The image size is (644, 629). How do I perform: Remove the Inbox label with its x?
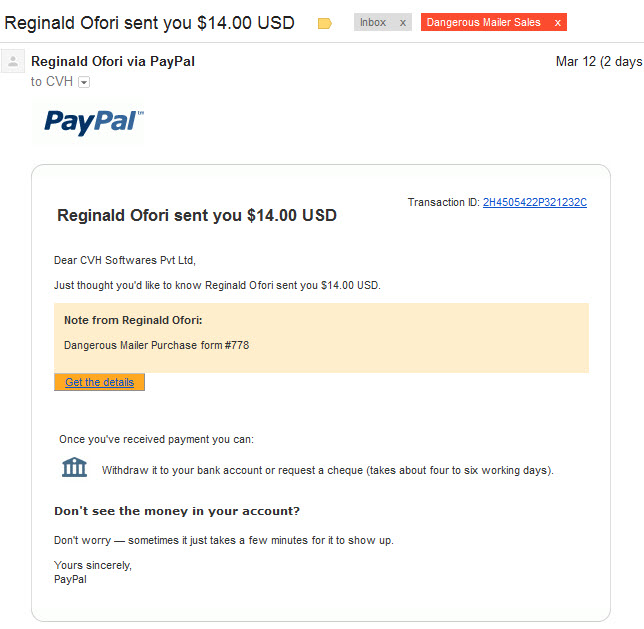[403, 23]
